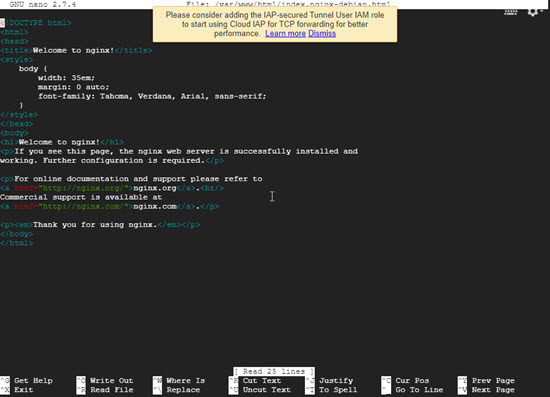Viewport: 550px width, 397px height.
Task: Click the 'Read 25 lines' status message
Action: tap(274, 371)
